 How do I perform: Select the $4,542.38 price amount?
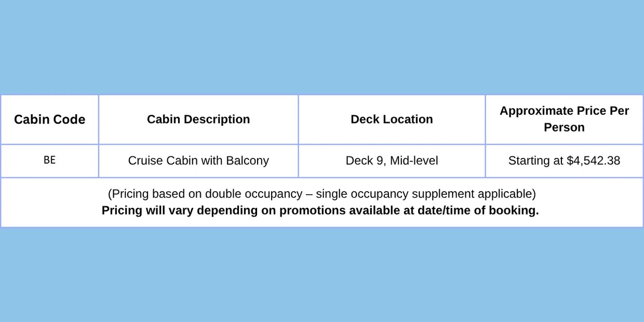tap(593, 161)
